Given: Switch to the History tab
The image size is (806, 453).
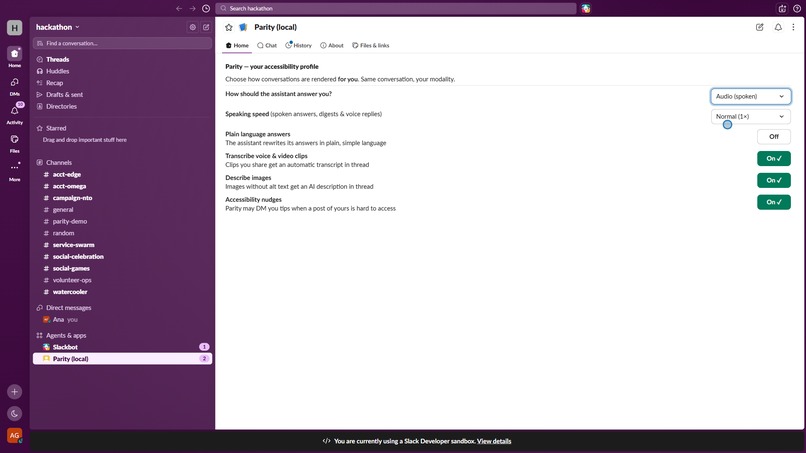Looking at the screenshot, I should pos(299,45).
